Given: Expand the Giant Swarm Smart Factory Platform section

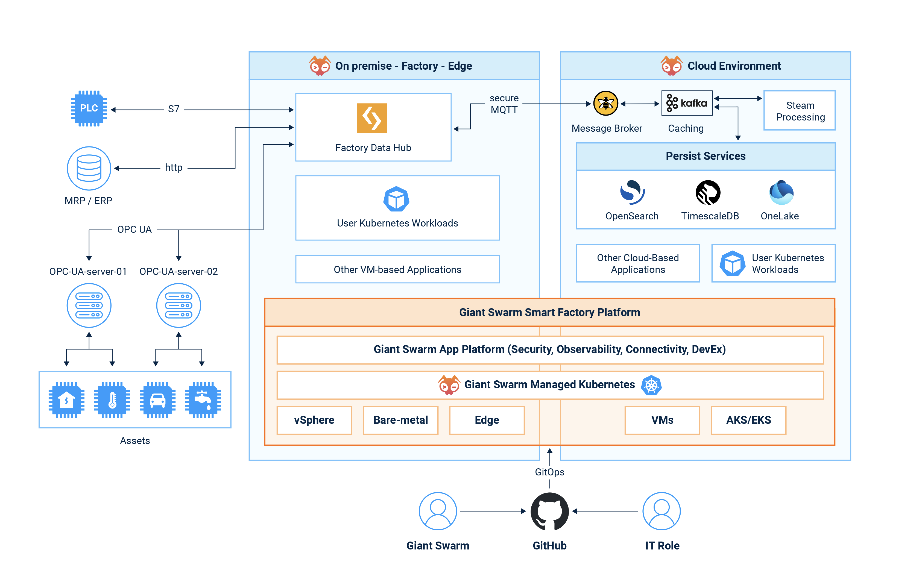Looking at the screenshot, I should (x=549, y=312).
